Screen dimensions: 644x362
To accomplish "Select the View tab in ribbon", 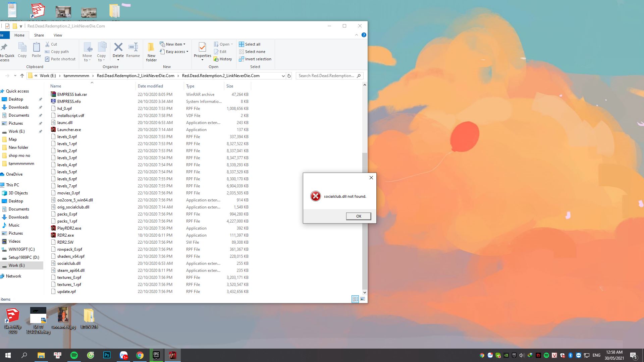I will (57, 35).
